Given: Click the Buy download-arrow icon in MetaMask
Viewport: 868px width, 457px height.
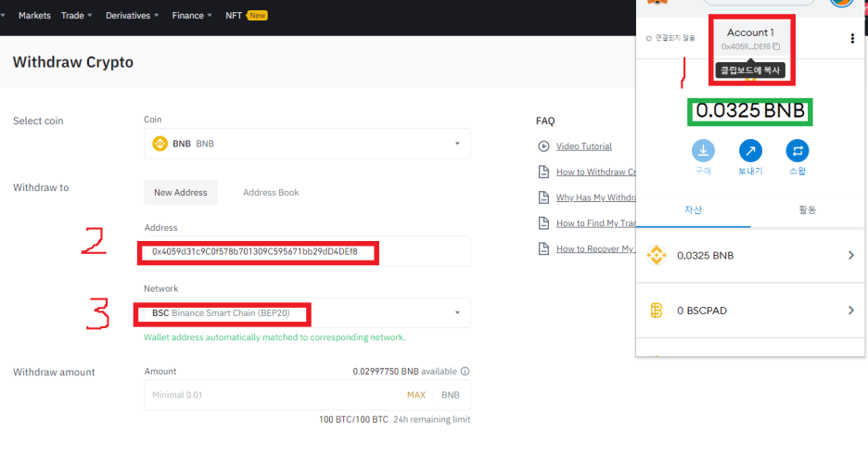Looking at the screenshot, I should click(x=703, y=150).
